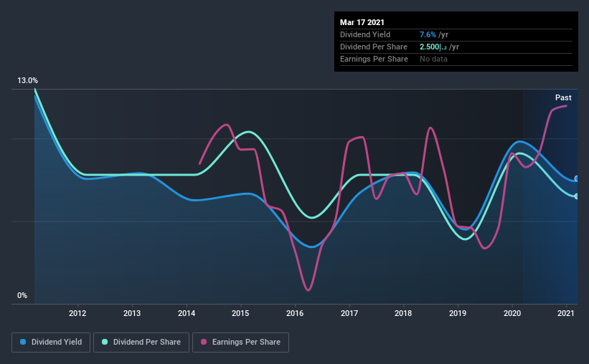Toggle the Dividend Yield legend button
This screenshot has width=589, height=364.
pos(51,343)
